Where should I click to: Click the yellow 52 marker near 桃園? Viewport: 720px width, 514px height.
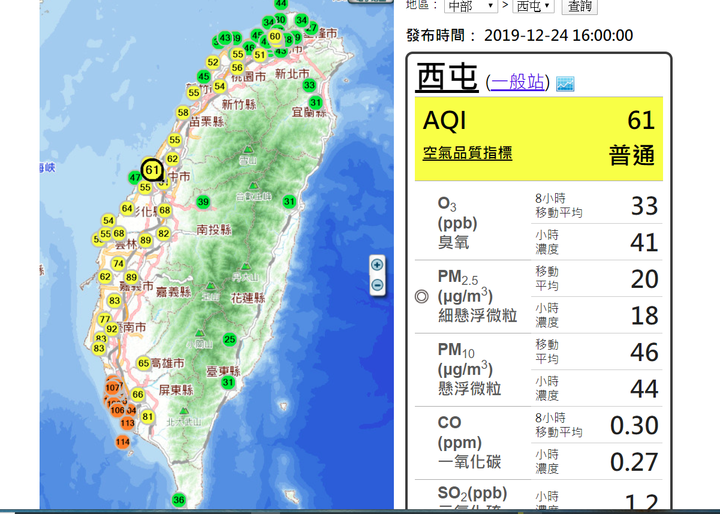click(x=213, y=62)
